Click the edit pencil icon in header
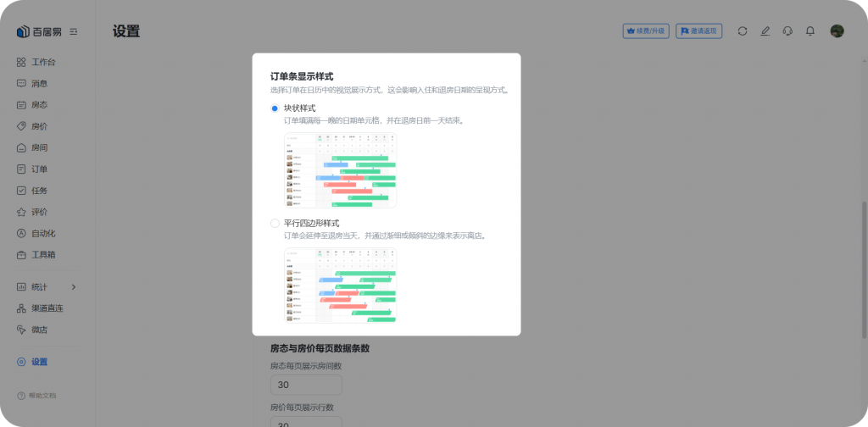 [x=765, y=31]
